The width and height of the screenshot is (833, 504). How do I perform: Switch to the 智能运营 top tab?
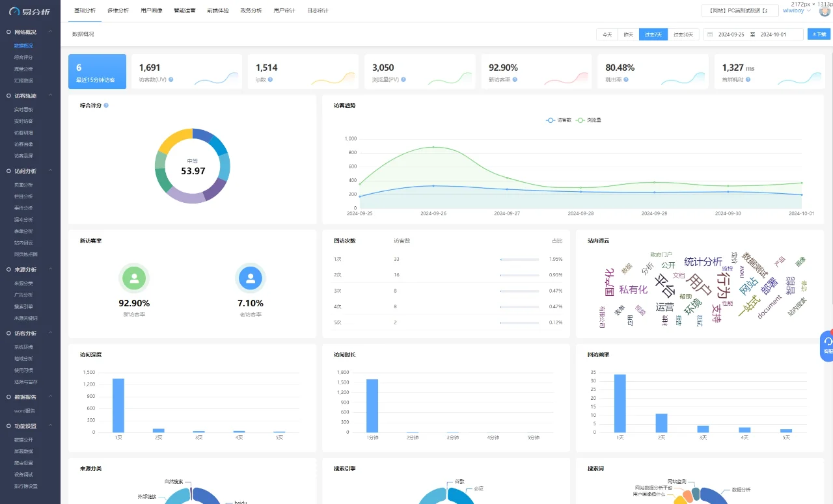(184, 10)
